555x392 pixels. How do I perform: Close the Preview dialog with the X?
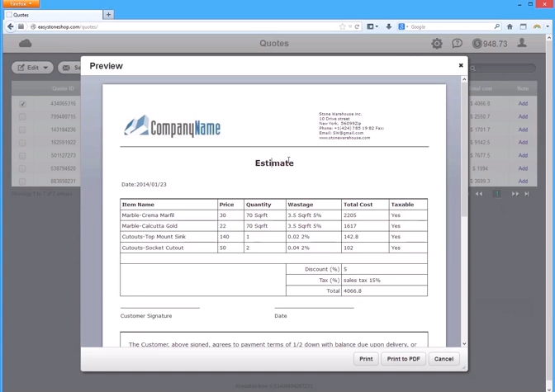461,65
